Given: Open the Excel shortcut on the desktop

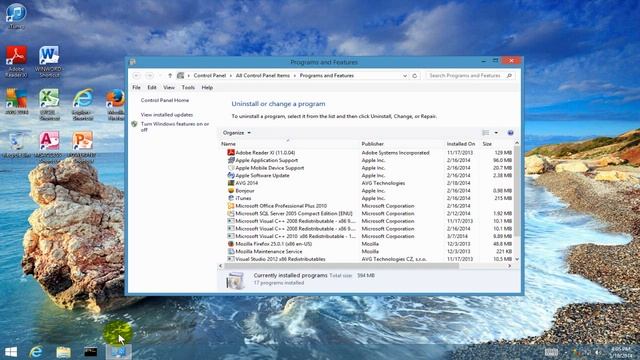Looking at the screenshot, I should click(x=49, y=104).
